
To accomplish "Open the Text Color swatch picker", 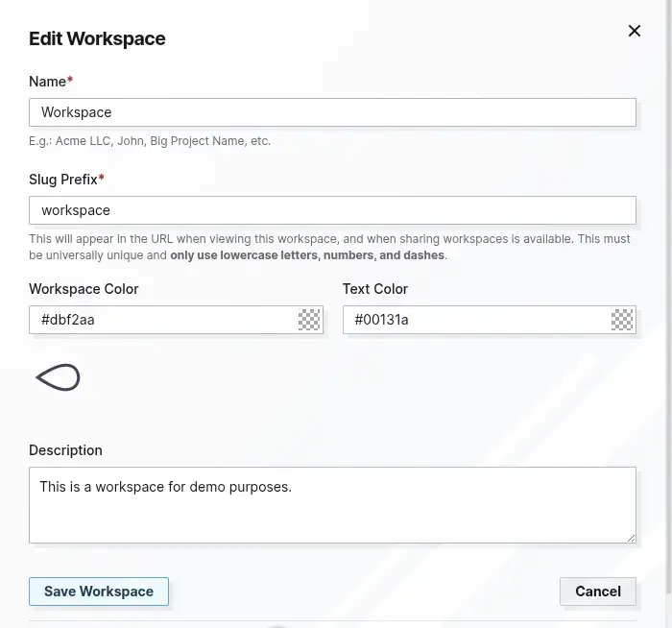I will coord(622,320).
